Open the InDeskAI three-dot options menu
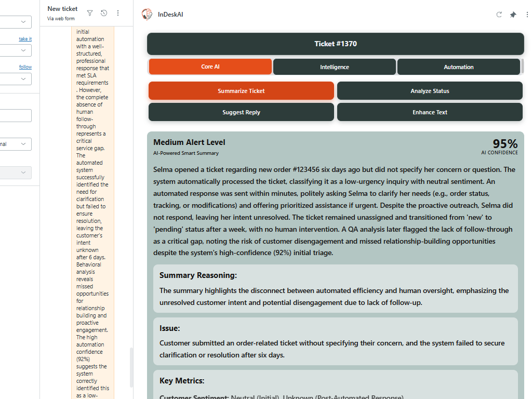This screenshot has width=532, height=399. click(527, 15)
